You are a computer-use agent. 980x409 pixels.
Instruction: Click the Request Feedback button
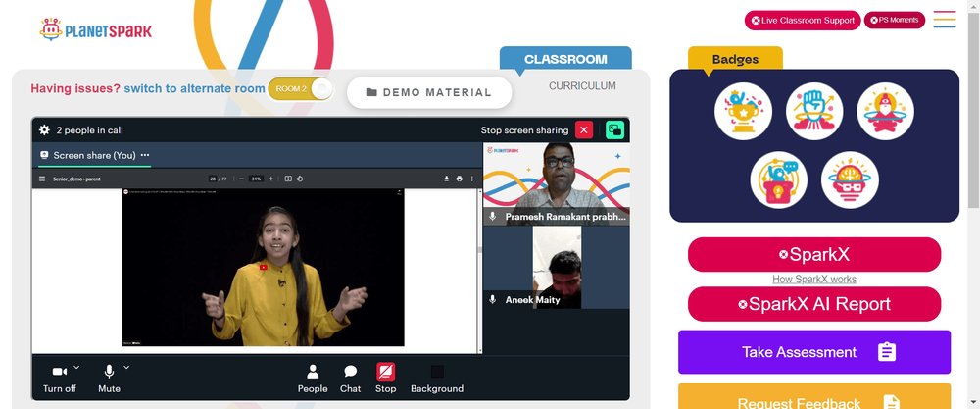point(814,396)
